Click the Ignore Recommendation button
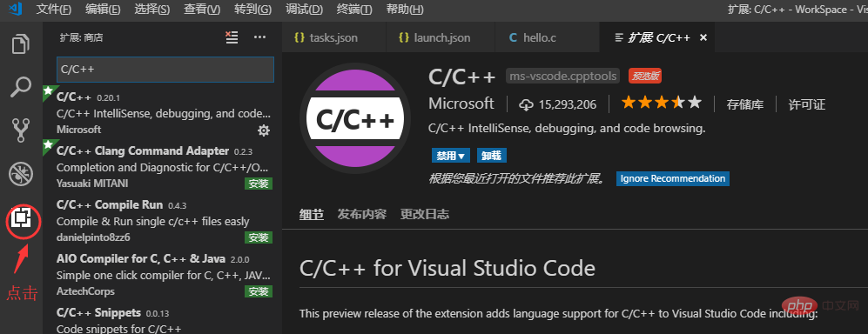The image size is (868, 334). pos(673,178)
